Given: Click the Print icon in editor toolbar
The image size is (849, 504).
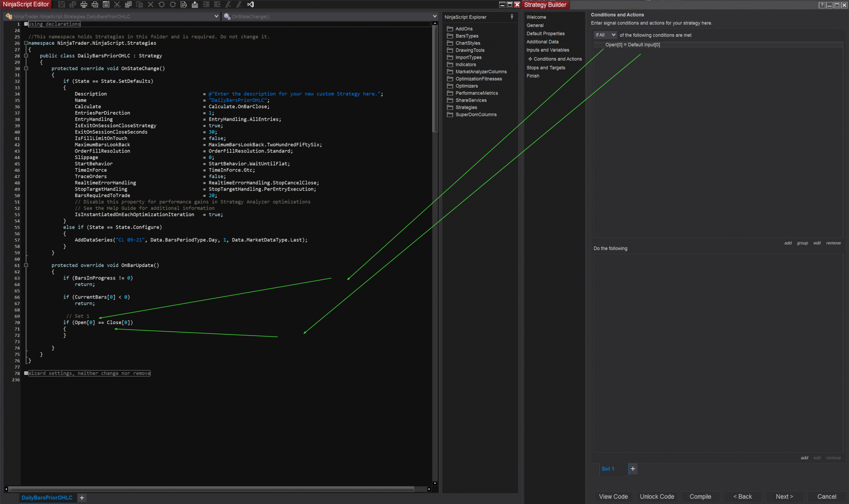Looking at the screenshot, I should (x=84, y=4).
